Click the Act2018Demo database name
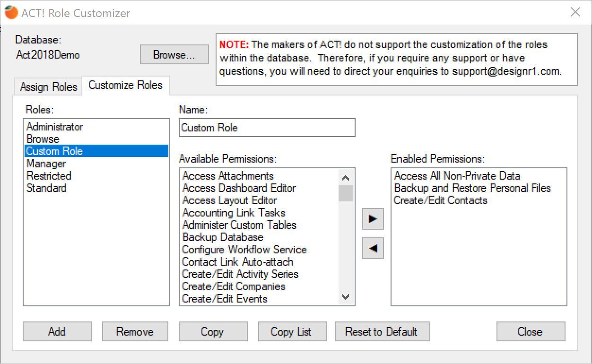 [x=48, y=55]
